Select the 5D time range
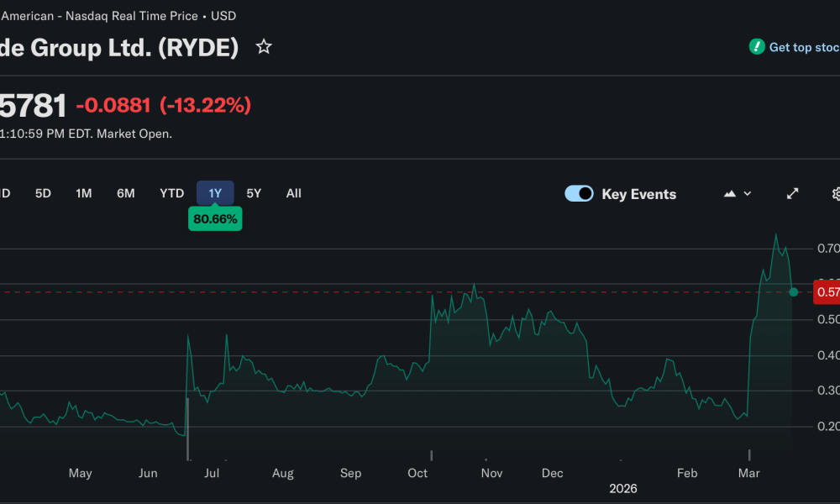 (43, 193)
